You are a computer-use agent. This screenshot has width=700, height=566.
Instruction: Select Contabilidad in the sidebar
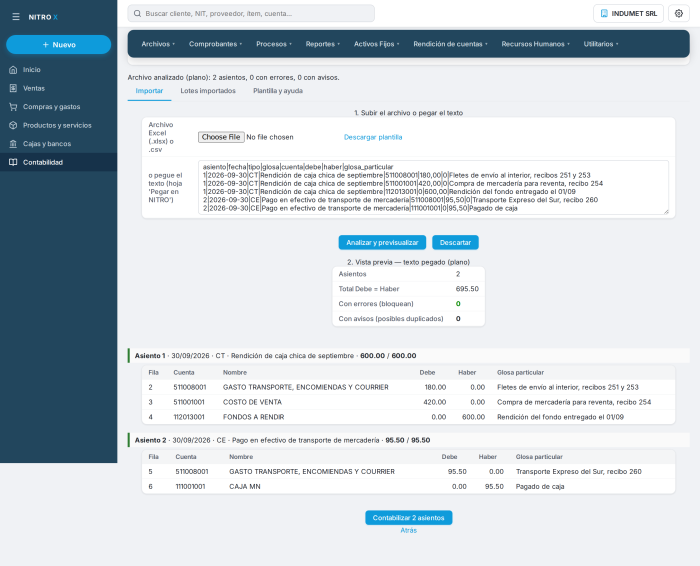(x=58, y=162)
